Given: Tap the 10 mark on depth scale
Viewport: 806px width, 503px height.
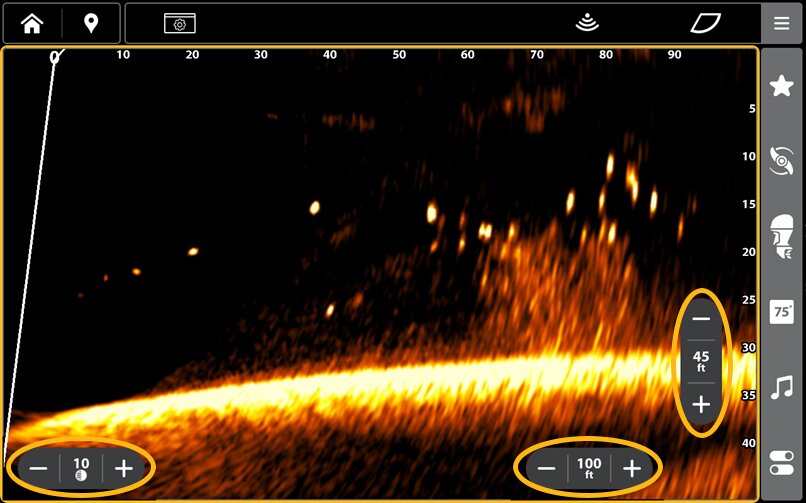Looking at the screenshot, I should 749,157.
